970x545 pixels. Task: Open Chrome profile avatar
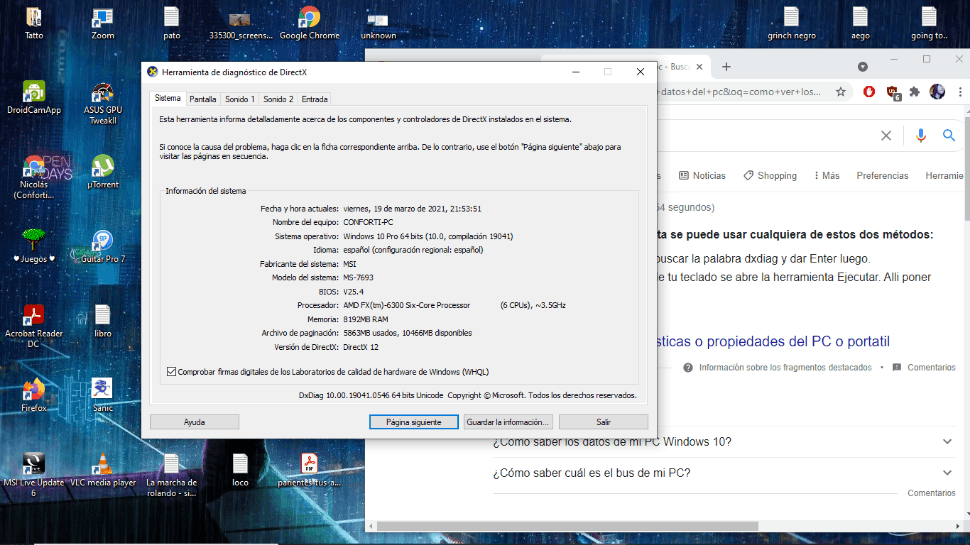pyautogui.click(x=937, y=92)
